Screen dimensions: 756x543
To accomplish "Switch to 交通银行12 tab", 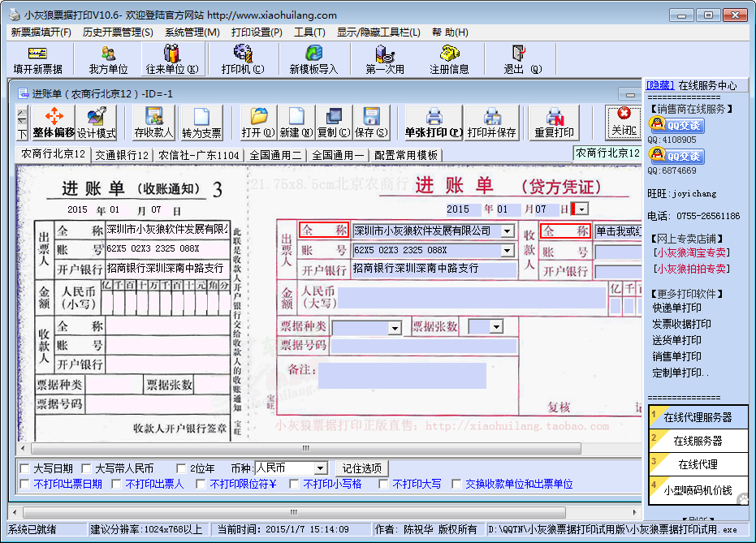I will point(122,155).
